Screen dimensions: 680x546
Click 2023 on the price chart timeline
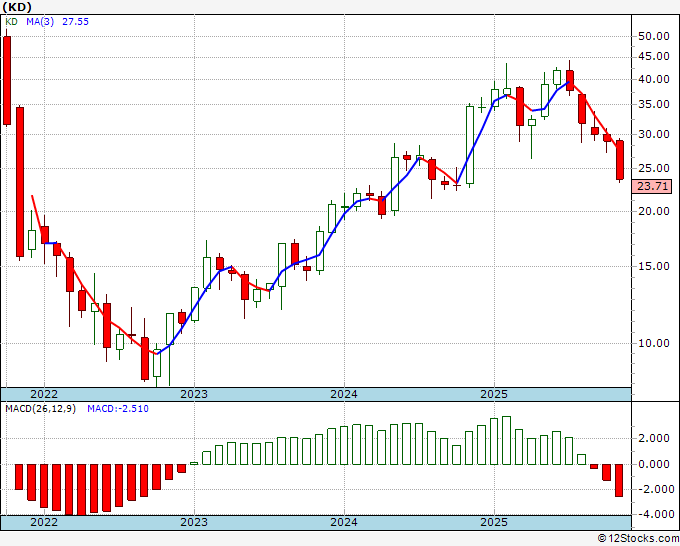point(194,394)
